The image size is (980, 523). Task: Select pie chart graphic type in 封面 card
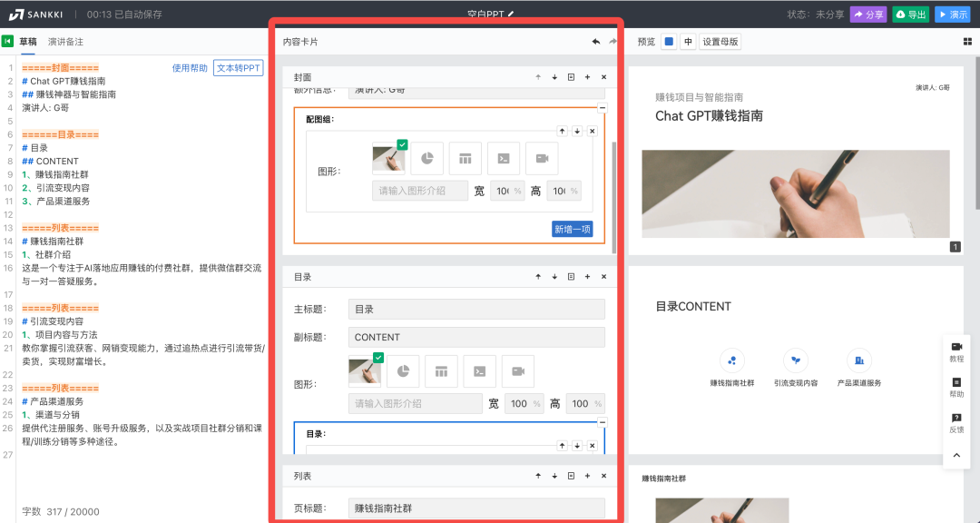[x=426, y=158]
